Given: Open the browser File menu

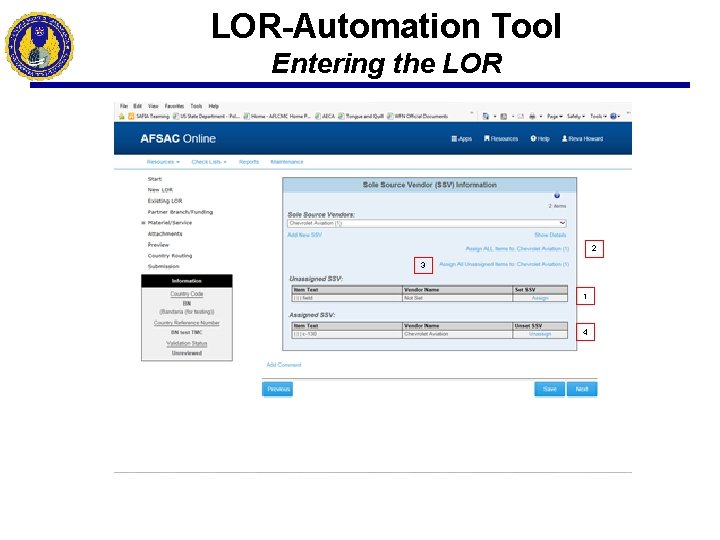Looking at the screenshot, I should (124, 106).
